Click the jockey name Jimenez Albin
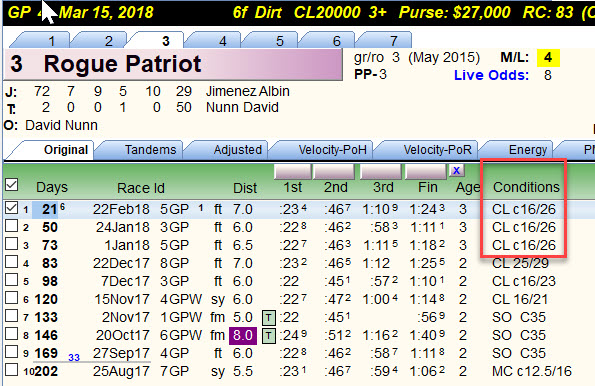The width and height of the screenshot is (595, 386). click(247, 91)
